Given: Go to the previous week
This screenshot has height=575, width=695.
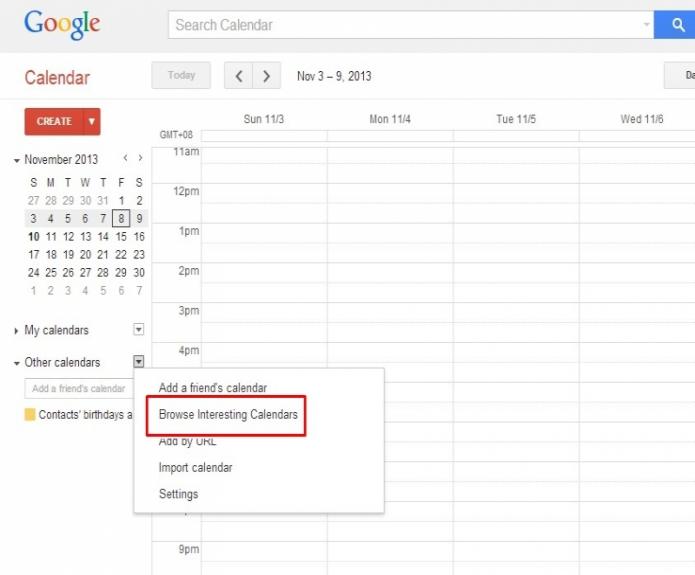Looking at the screenshot, I should 238,76.
